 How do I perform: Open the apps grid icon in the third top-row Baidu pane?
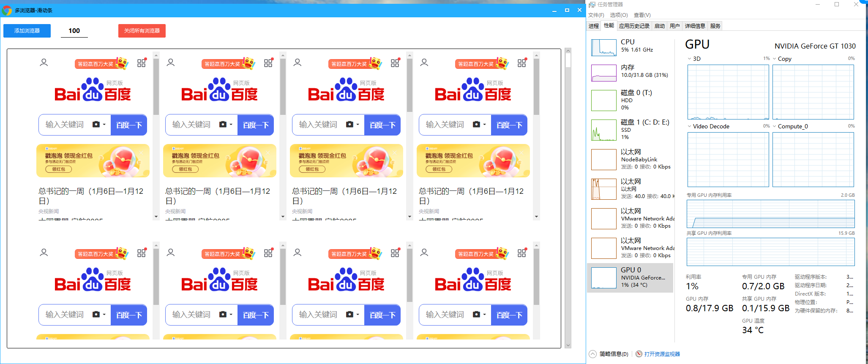(x=395, y=62)
